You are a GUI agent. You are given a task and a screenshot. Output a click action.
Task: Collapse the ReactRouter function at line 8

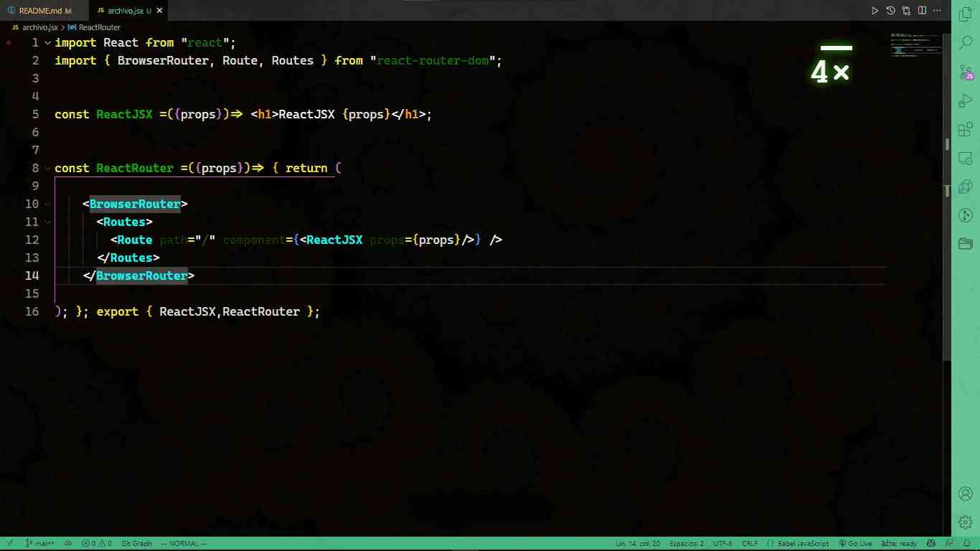47,169
